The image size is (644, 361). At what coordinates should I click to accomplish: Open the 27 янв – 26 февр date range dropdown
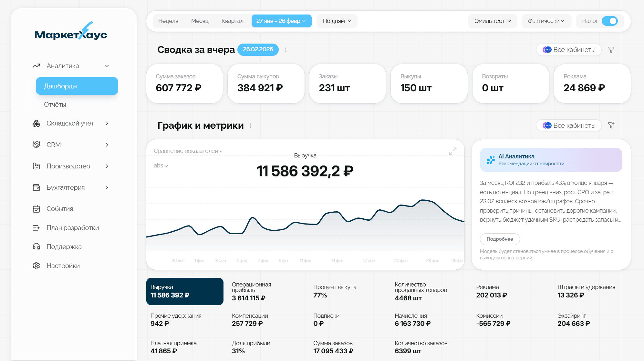pos(281,21)
